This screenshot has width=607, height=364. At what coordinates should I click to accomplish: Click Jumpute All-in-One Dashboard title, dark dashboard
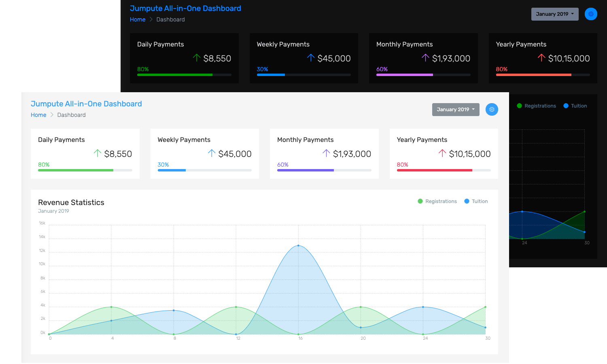[185, 8]
